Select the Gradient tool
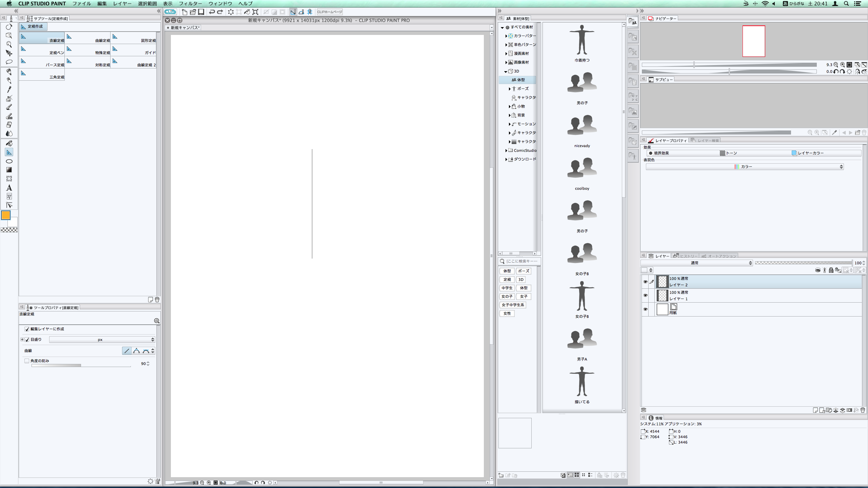Image resolution: width=868 pixels, height=488 pixels. (x=9, y=170)
